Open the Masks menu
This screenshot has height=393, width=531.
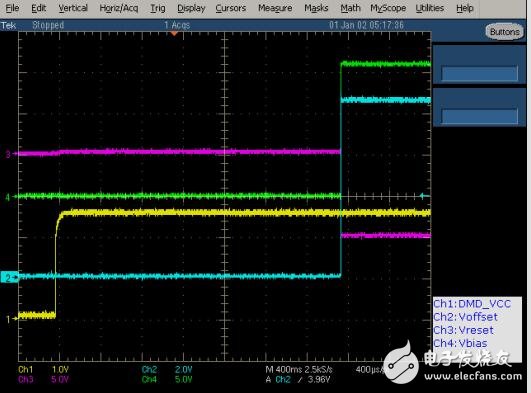click(316, 8)
